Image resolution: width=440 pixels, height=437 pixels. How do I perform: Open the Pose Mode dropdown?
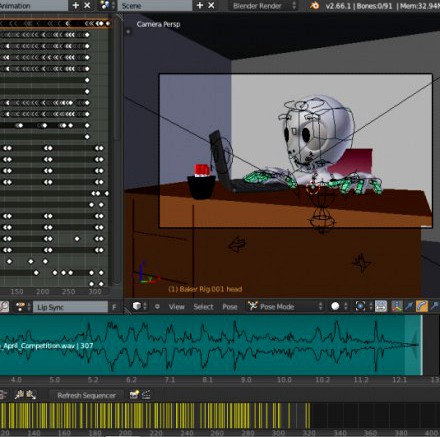[285, 306]
